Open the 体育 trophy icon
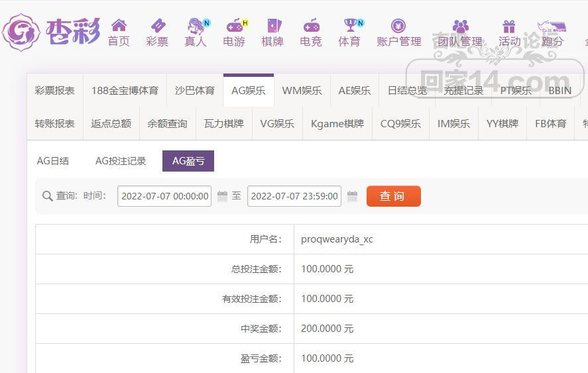The height and width of the screenshot is (373, 588). point(350,25)
